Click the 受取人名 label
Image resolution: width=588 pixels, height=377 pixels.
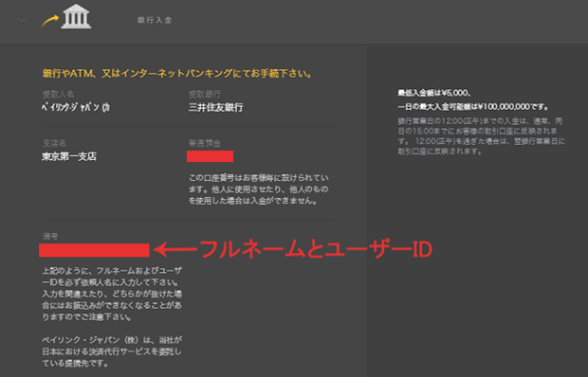(58, 94)
